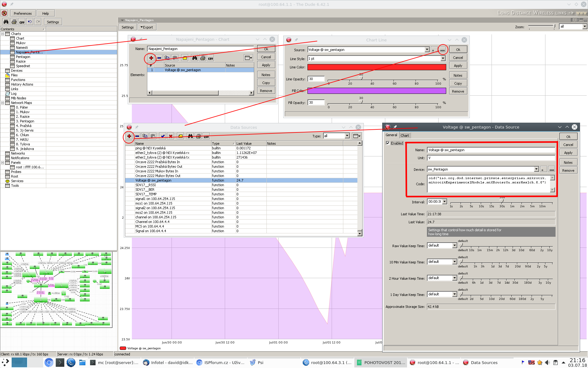
Task: Collapse the Charts tree node
Action: pos(2,34)
